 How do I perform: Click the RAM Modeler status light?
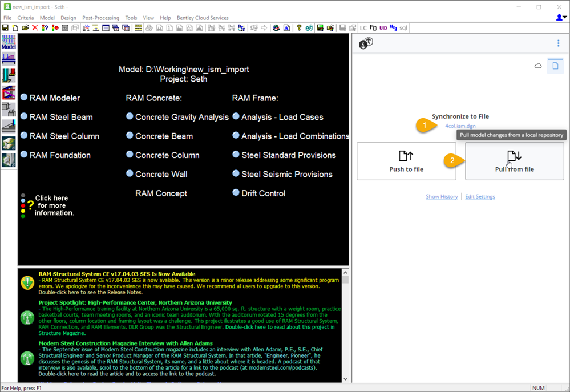tap(24, 97)
